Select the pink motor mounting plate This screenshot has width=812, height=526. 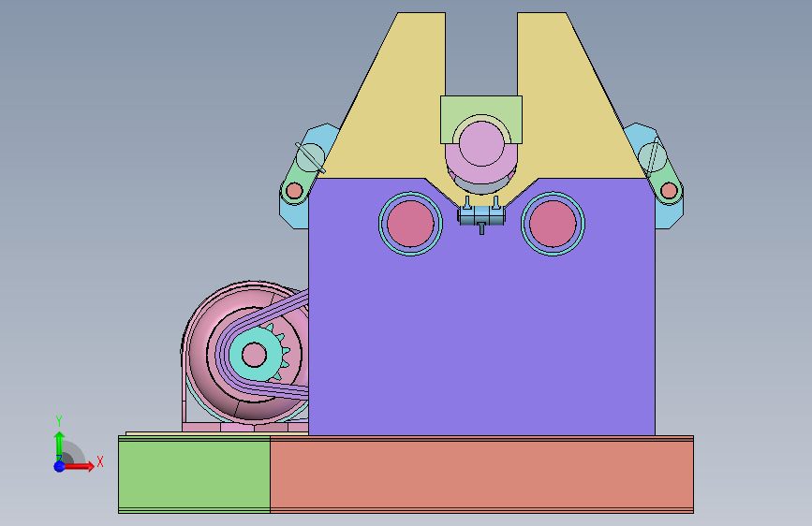point(245,427)
